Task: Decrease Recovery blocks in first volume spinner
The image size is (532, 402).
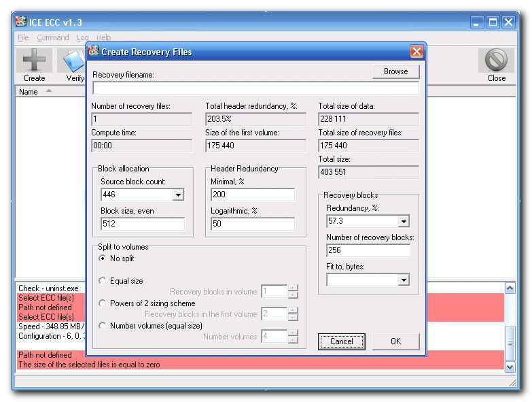Action: click(293, 317)
